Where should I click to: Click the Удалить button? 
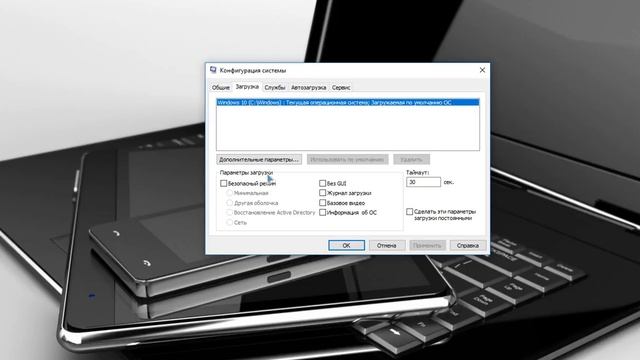(411, 159)
